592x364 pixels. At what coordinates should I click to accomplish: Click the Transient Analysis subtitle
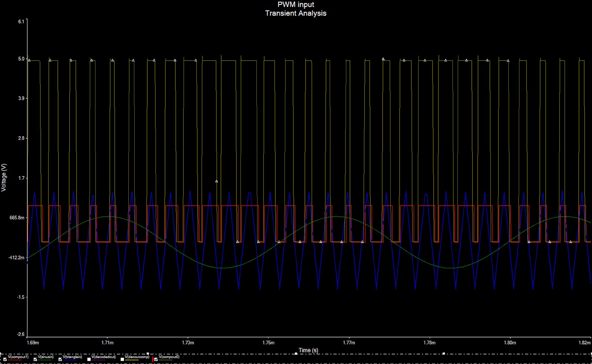(x=296, y=13)
